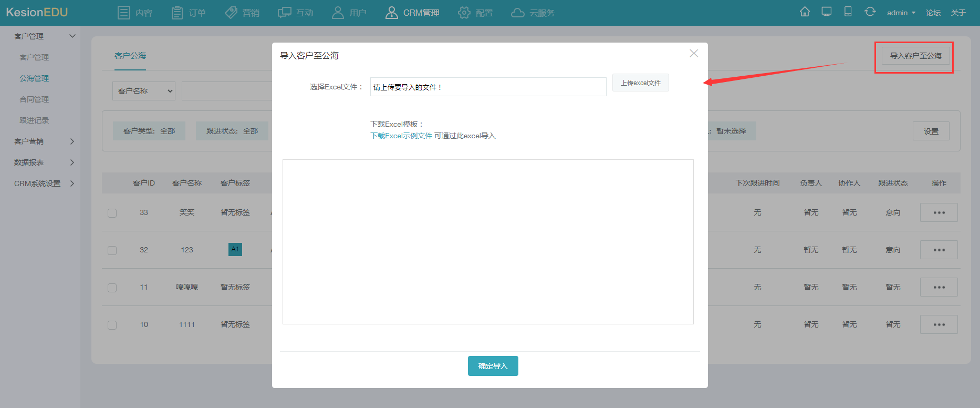The width and height of the screenshot is (980, 408).
Task: Open the 配置 gear settings icon
Action: 464,13
